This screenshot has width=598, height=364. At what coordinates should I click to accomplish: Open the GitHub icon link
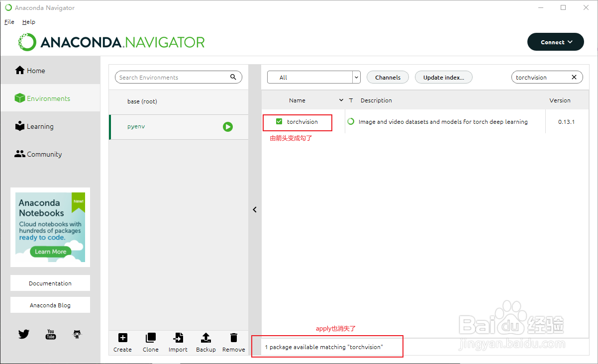[77, 334]
